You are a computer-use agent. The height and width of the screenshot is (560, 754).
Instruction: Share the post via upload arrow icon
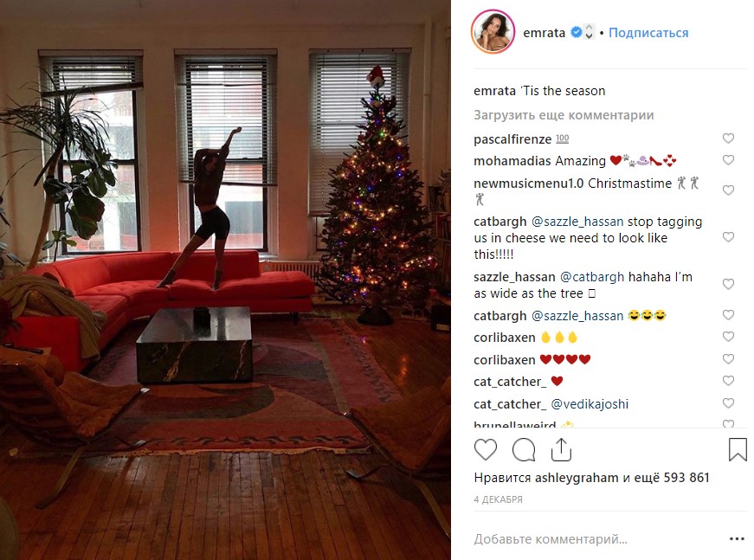pyautogui.click(x=561, y=450)
